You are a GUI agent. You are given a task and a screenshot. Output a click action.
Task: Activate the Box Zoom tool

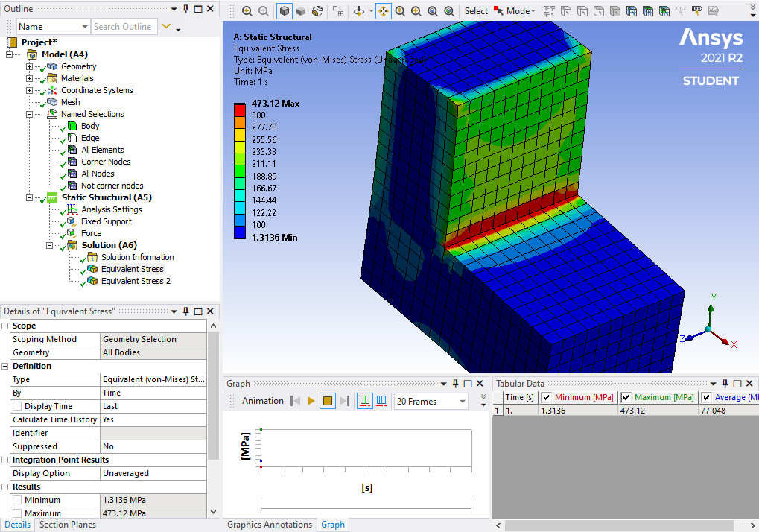(416, 11)
